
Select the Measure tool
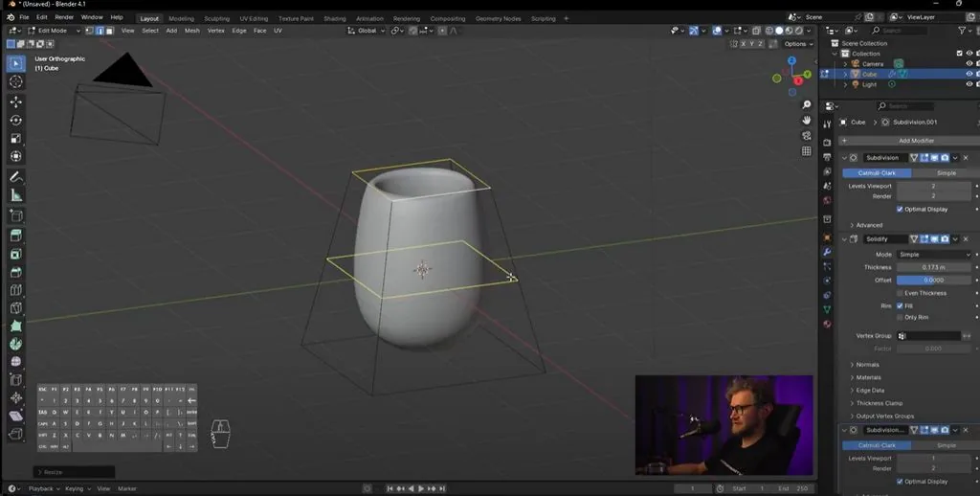click(16, 195)
